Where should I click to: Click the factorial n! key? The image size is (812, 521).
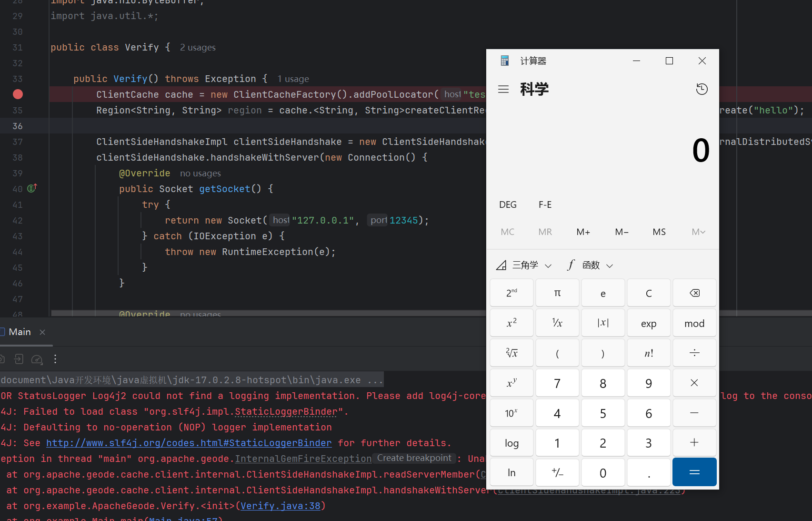click(x=649, y=353)
